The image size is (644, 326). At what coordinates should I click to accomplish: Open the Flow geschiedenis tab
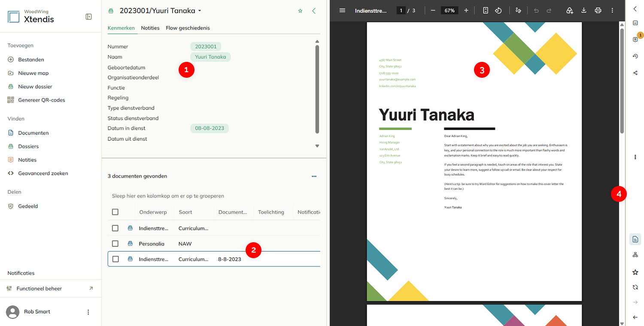(188, 28)
